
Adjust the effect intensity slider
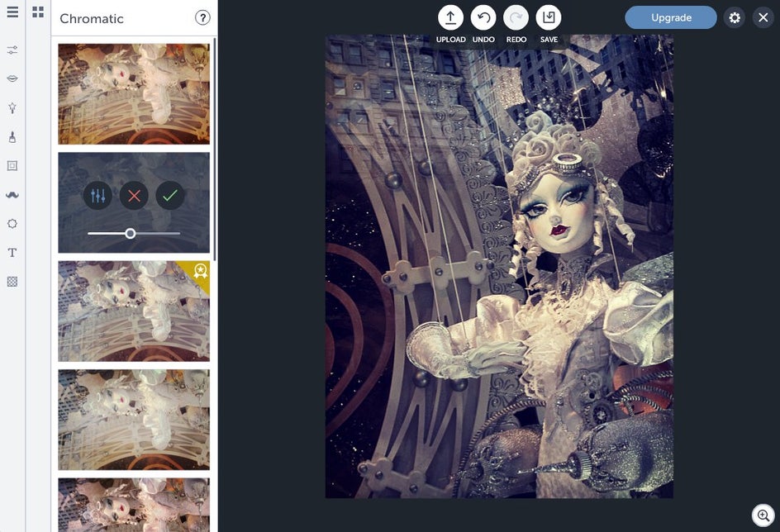pos(131,233)
